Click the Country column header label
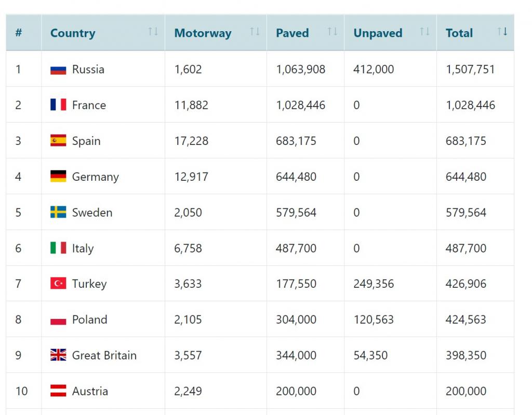The image size is (532, 415). (x=73, y=33)
